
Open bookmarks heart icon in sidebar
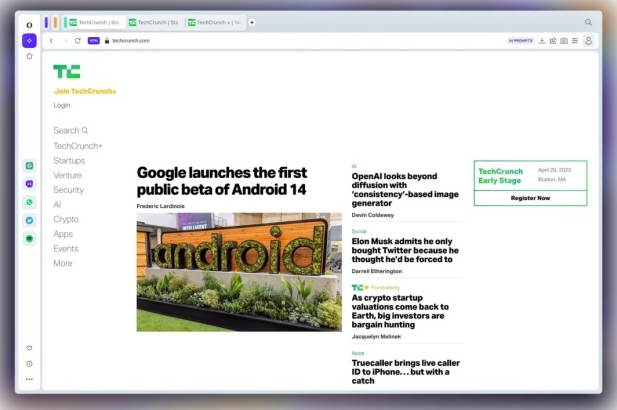coord(29,348)
